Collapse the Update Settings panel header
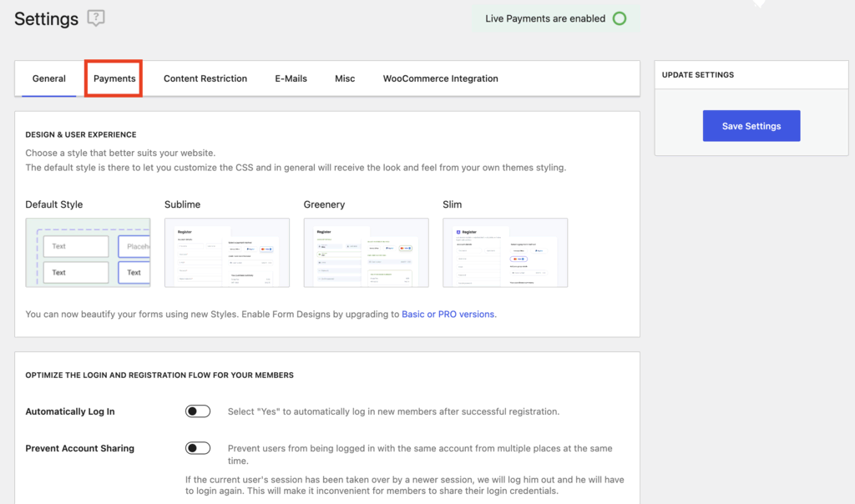The image size is (855, 504). pyautogui.click(x=697, y=74)
